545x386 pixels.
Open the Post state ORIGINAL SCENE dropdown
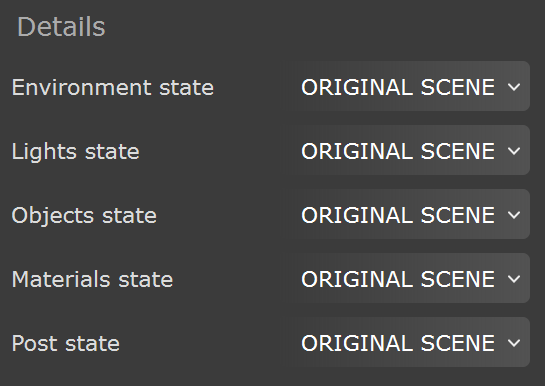coord(412,342)
